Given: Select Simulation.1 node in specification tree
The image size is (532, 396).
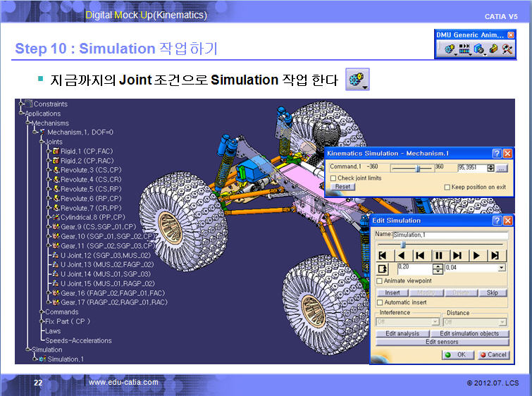Looking at the screenshot, I should point(65,359).
